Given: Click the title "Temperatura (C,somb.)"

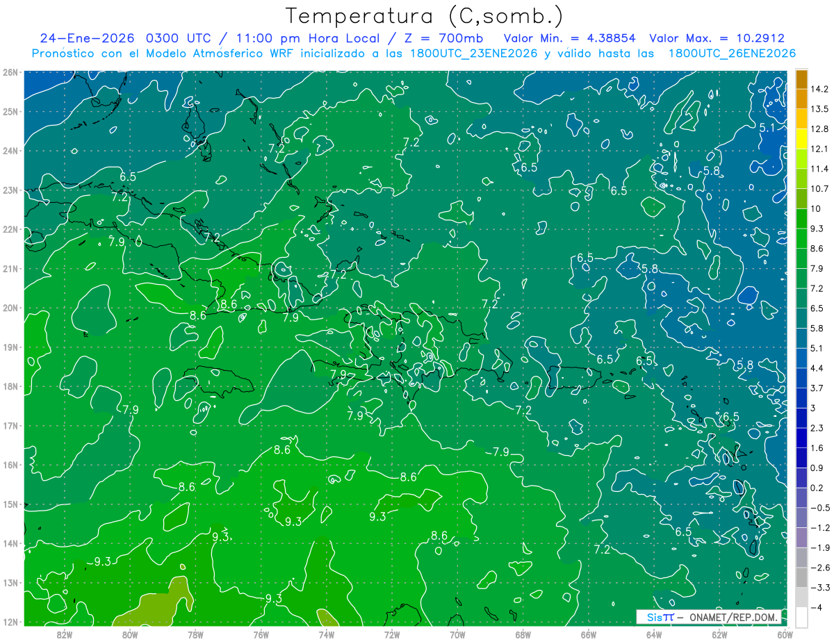Looking at the screenshot, I should tap(425, 15).
